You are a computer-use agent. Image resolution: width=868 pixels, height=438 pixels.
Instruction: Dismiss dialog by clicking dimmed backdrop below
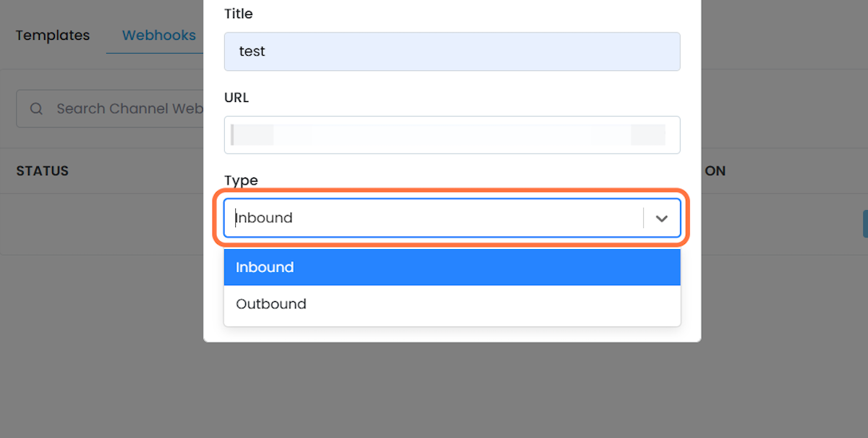coord(434,391)
